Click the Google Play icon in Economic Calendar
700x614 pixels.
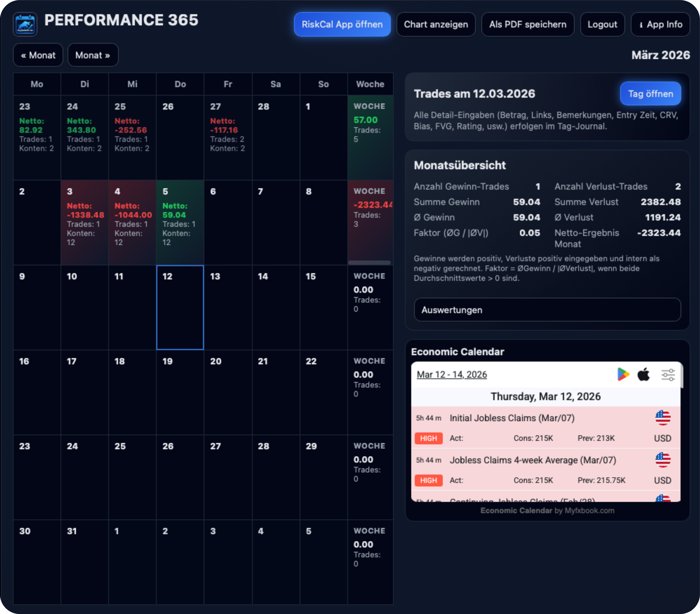coord(623,374)
